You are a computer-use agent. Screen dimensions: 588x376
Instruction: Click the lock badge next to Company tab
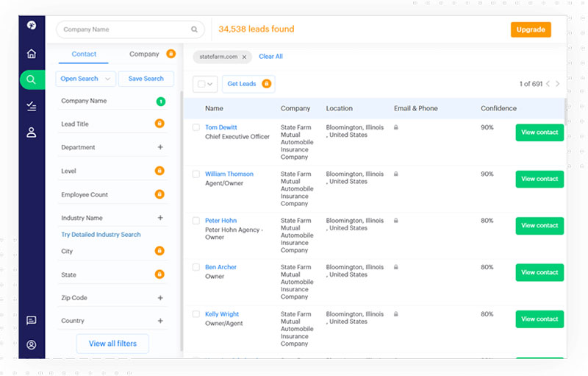(171, 54)
